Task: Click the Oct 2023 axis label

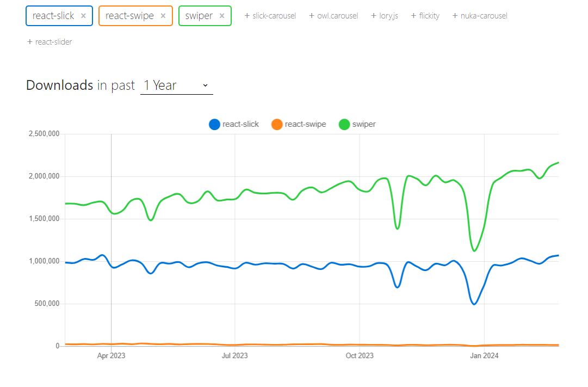Action: click(x=360, y=356)
